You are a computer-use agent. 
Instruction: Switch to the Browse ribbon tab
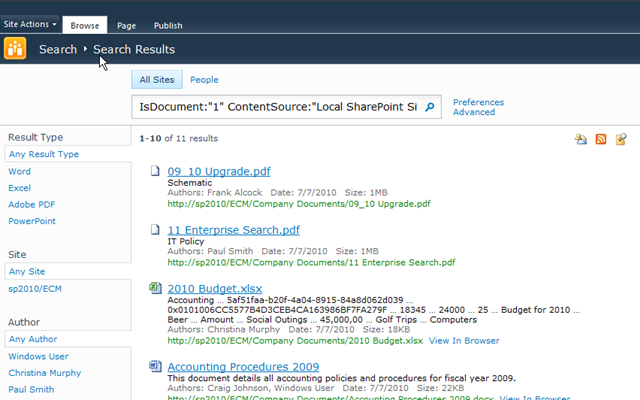(84, 25)
